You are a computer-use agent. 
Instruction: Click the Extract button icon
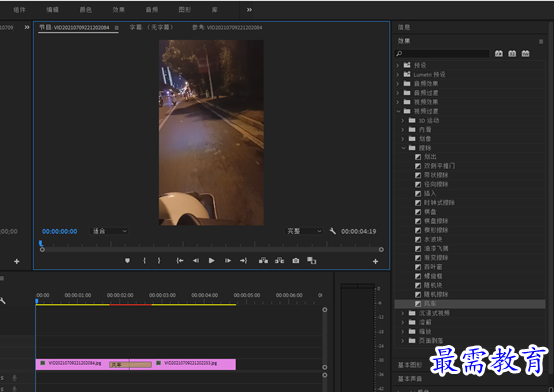click(279, 261)
